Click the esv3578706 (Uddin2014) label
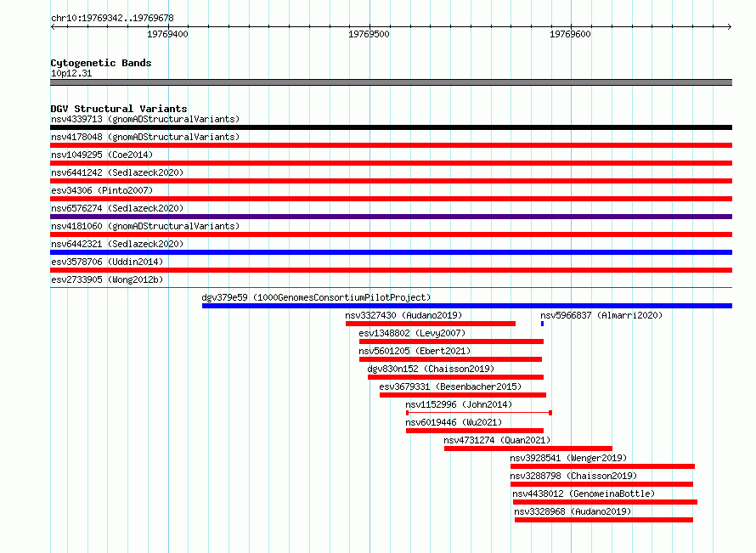The image size is (756, 553). pos(107,262)
